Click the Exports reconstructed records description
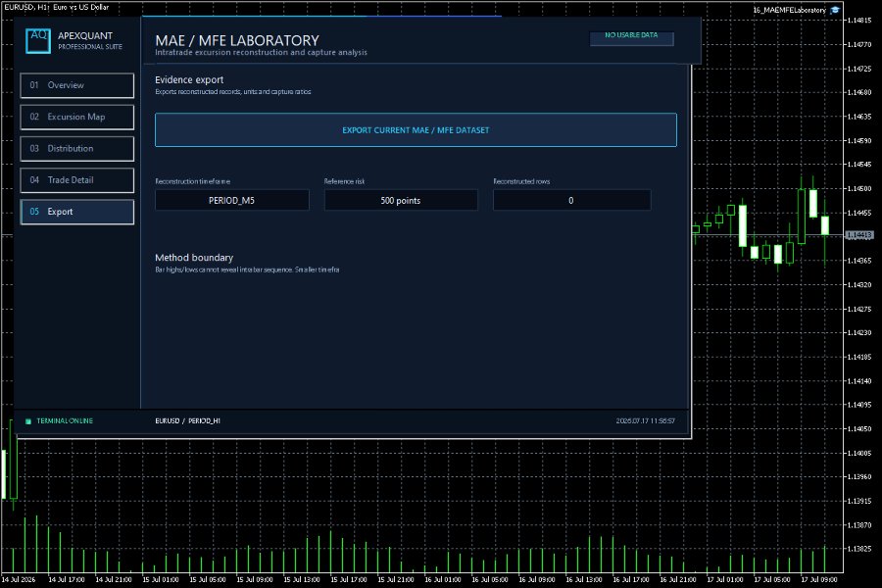 (233, 92)
